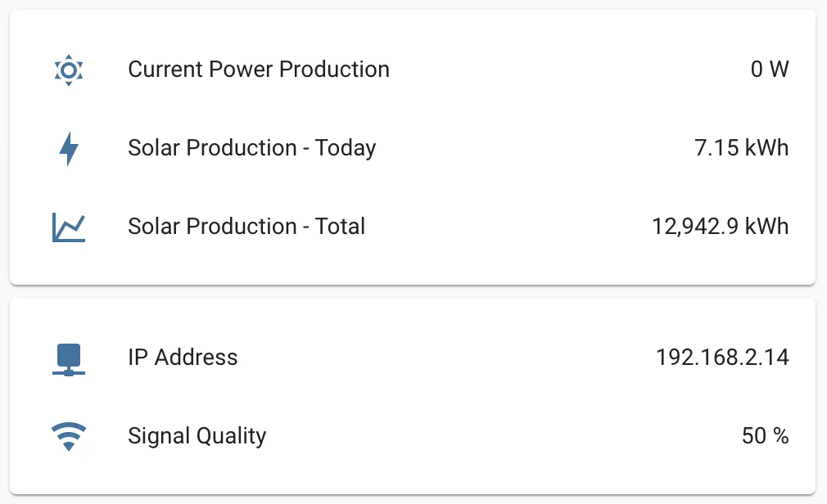The image size is (827, 504).
Task: Click the 7.15 kWh value
Action: coord(741,147)
